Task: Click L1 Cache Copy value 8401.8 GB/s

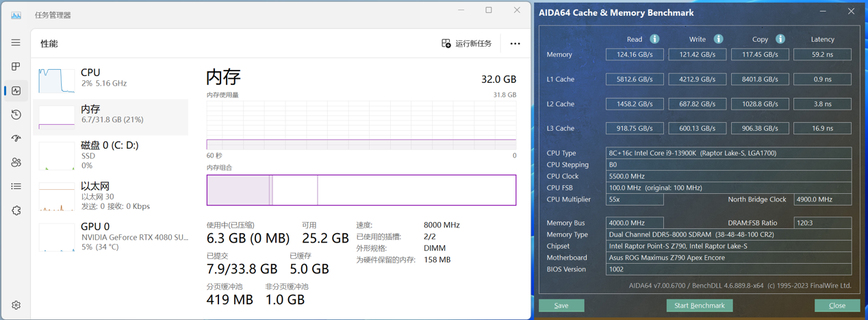Action: point(760,79)
